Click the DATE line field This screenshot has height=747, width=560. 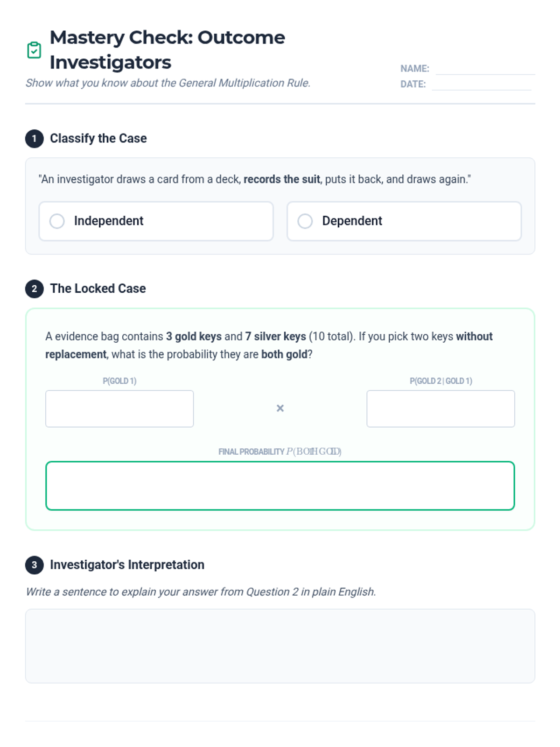click(481, 85)
